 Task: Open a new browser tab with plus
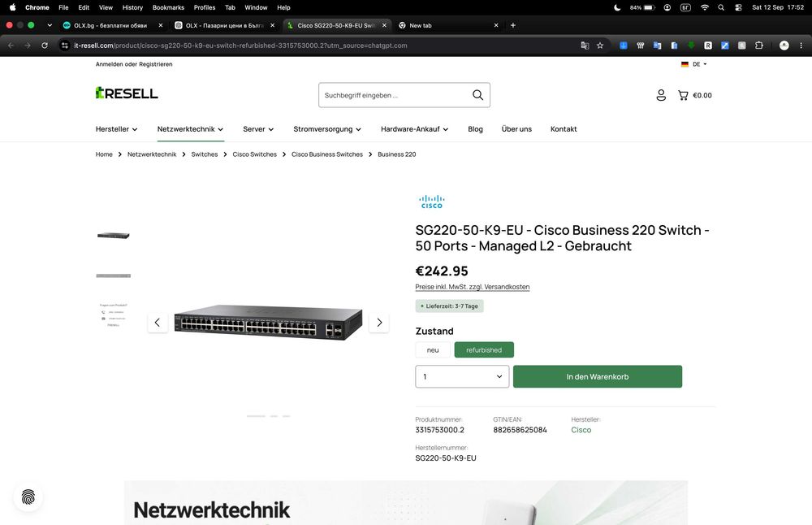click(x=512, y=25)
